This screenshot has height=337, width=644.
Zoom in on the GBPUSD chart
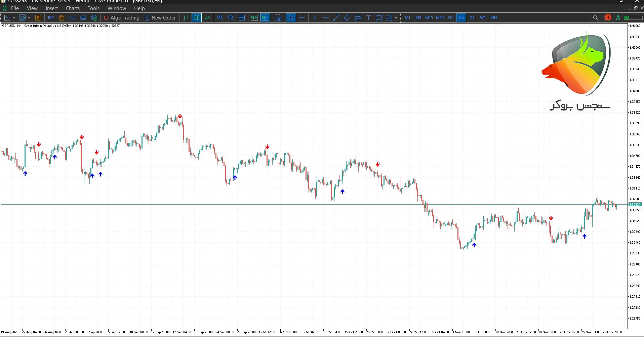(x=220, y=18)
